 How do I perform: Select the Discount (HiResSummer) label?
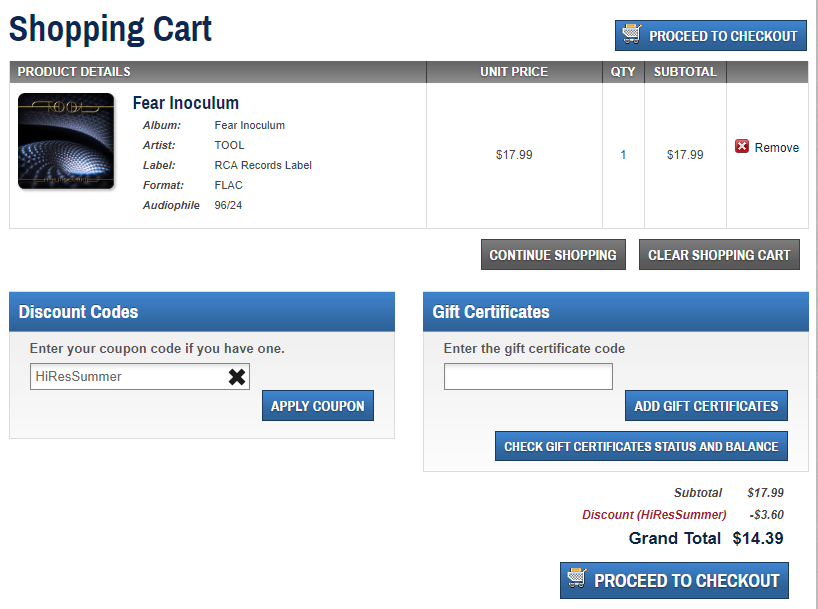tap(654, 515)
